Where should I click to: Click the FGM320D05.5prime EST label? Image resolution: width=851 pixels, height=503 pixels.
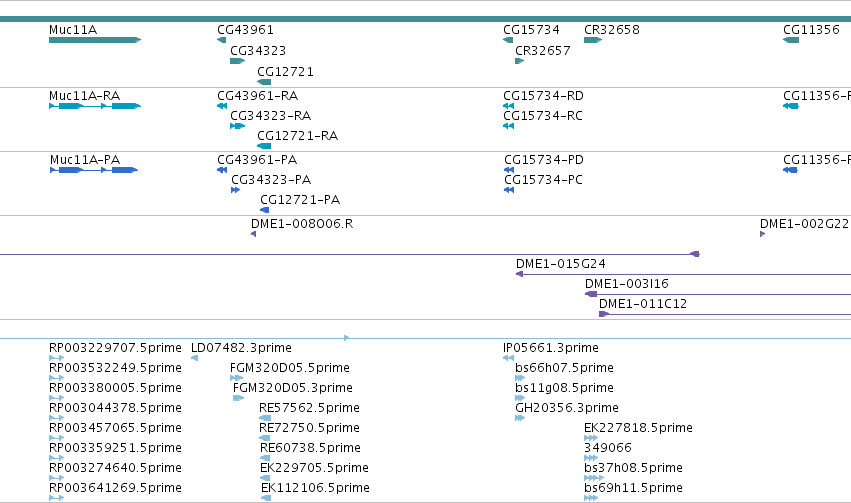point(290,368)
